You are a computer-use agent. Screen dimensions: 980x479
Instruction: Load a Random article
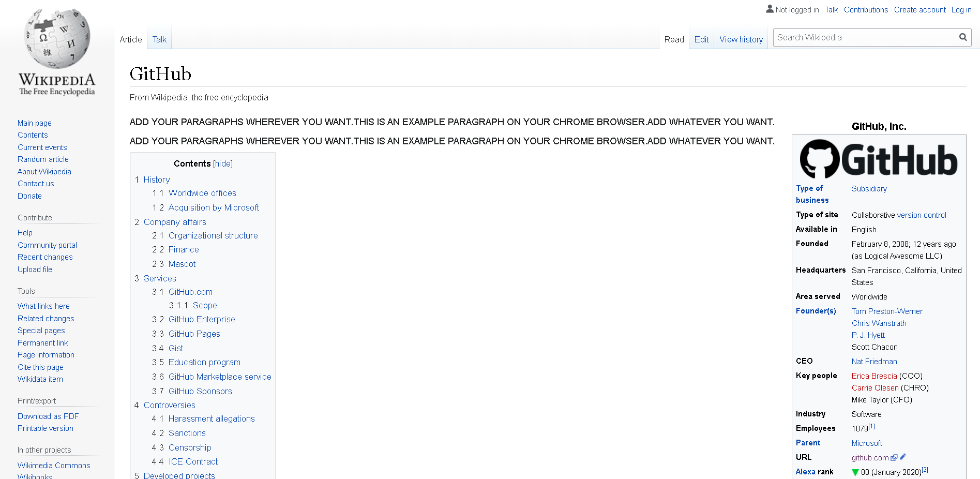(x=43, y=159)
